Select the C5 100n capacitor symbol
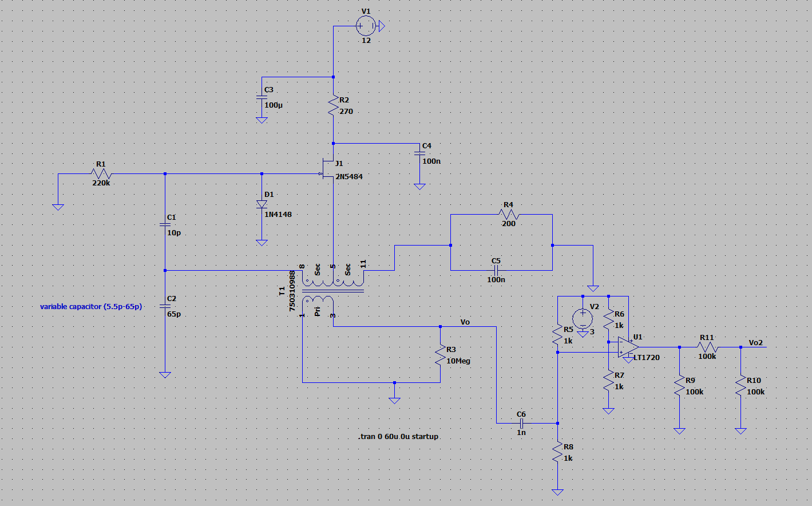This screenshot has height=506, width=812. (x=495, y=270)
